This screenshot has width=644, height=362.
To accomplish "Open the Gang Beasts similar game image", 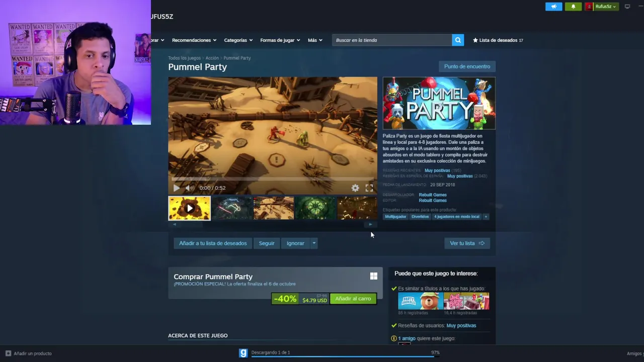I will [x=466, y=301].
